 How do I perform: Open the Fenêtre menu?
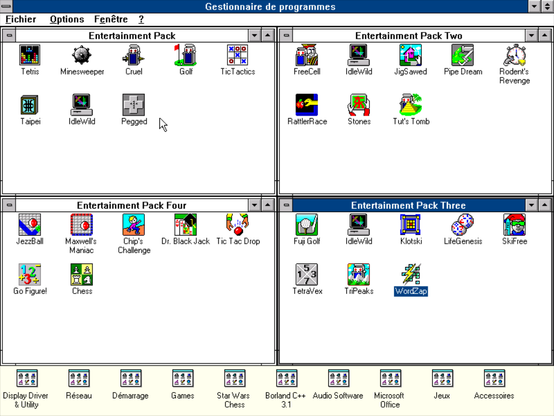click(111, 19)
